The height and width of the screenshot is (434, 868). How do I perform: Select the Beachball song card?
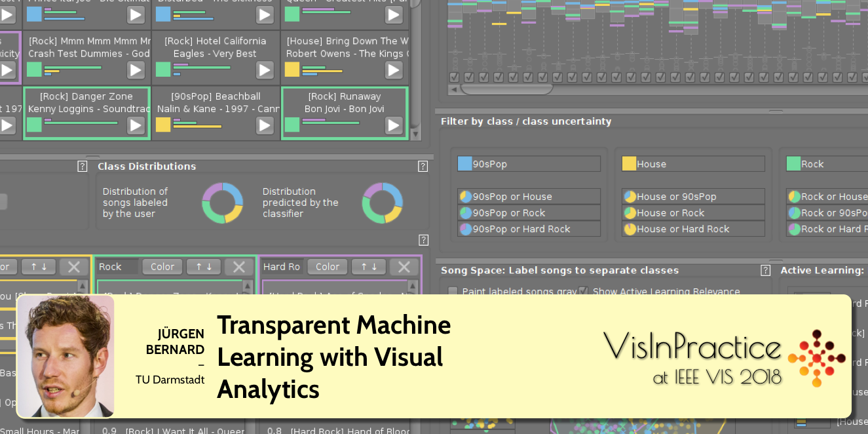click(216, 113)
